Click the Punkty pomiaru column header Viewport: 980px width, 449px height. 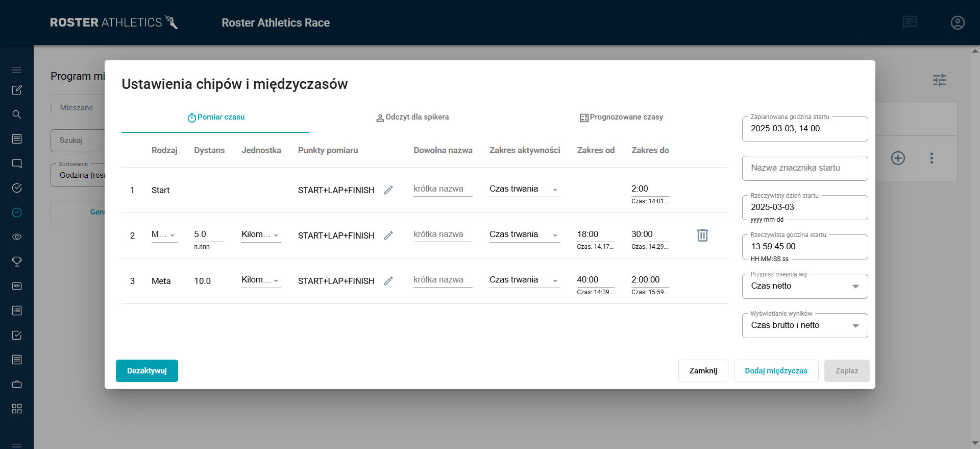click(328, 150)
